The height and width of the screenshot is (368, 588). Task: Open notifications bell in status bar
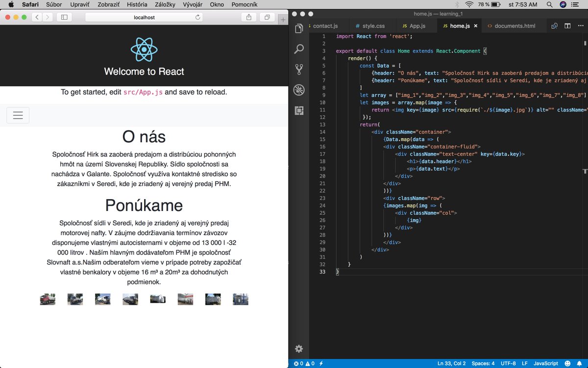coord(579,364)
